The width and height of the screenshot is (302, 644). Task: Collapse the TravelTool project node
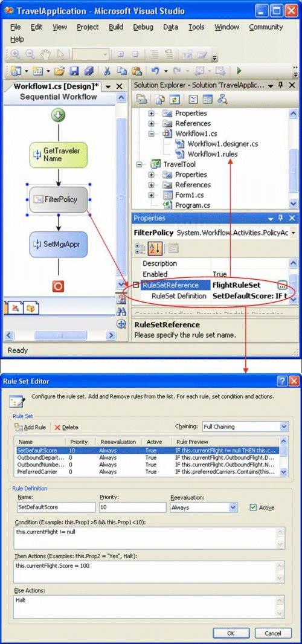pos(139,164)
